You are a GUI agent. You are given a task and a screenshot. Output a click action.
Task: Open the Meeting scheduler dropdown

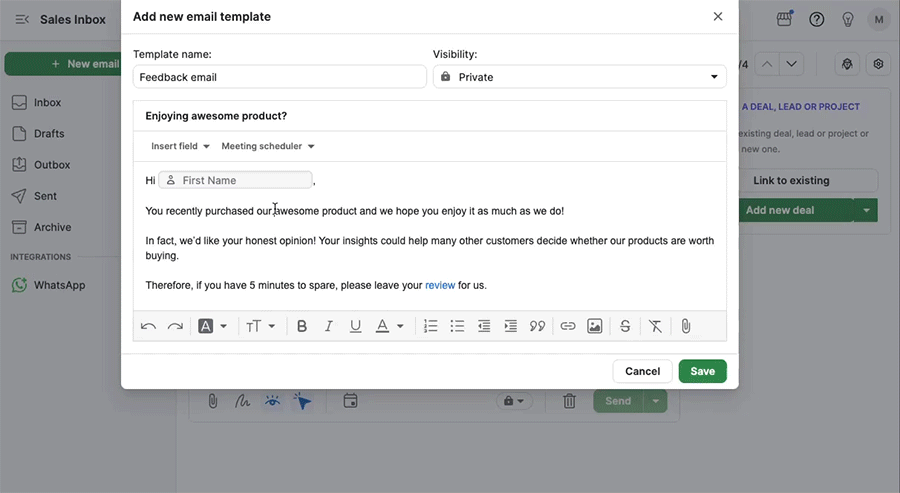(267, 146)
